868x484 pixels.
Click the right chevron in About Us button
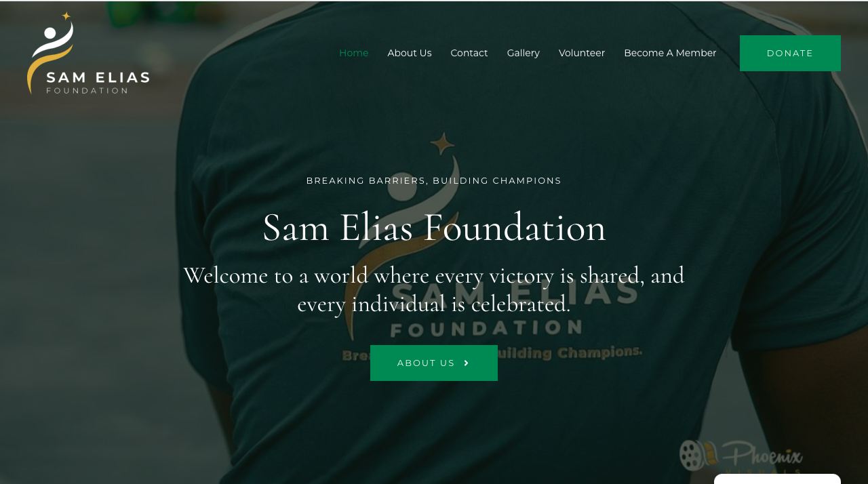467,363
